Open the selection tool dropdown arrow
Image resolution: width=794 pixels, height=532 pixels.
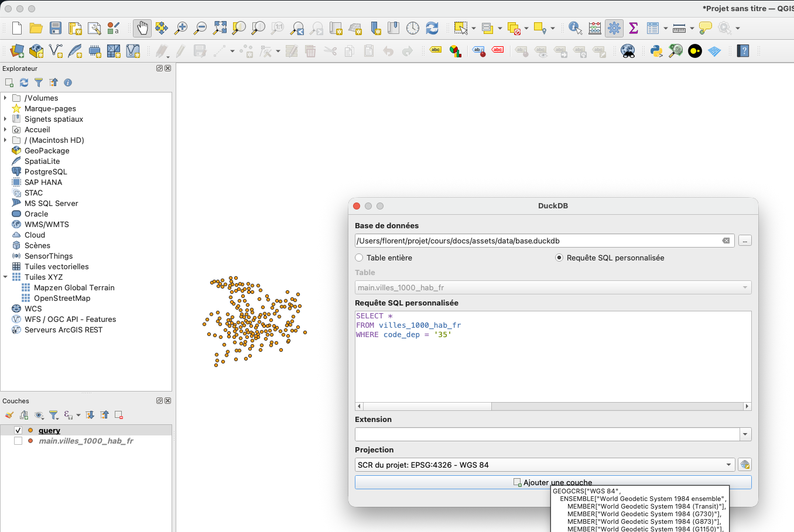(x=473, y=28)
